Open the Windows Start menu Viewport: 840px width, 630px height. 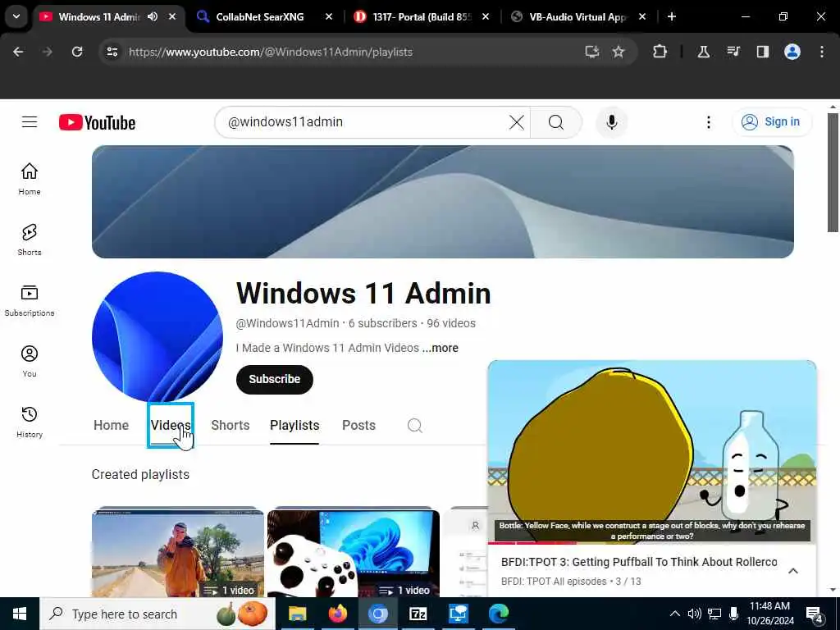click(x=20, y=614)
